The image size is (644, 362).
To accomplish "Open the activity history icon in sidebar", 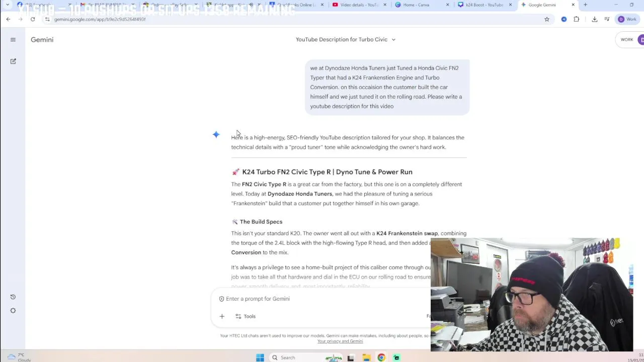I will tap(13, 297).
